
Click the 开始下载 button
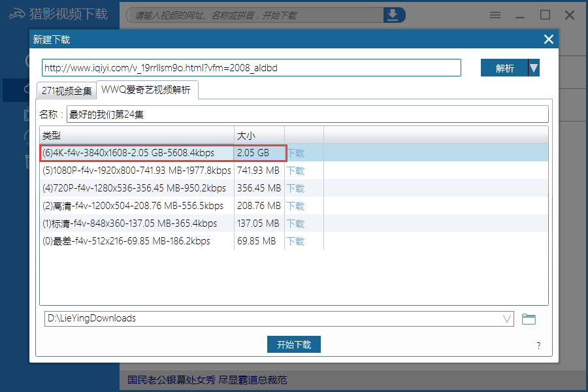click(x=293, y=344)
